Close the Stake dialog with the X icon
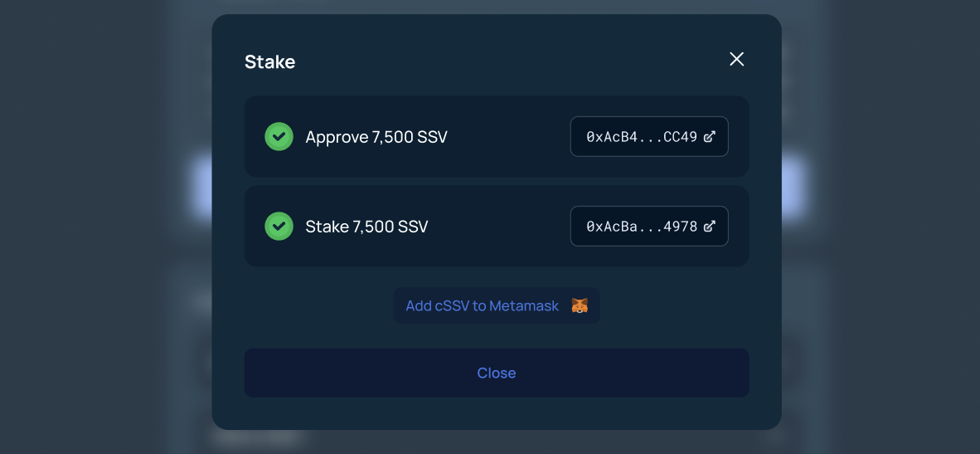The image size is (980, 454). click(736, 59)
